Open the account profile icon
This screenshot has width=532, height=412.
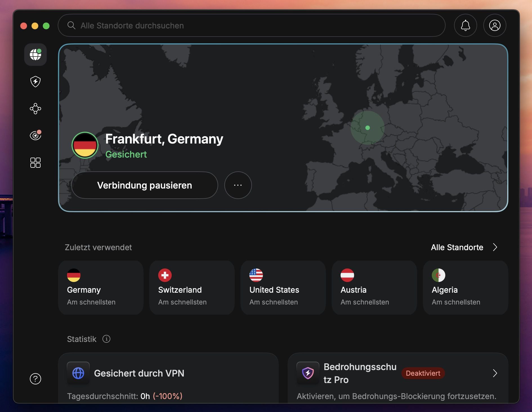click(495, 25)
